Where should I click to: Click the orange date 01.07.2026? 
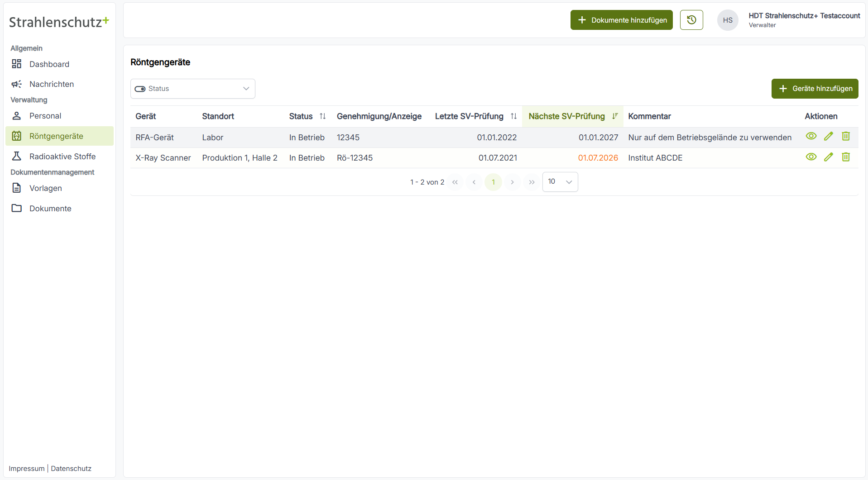pos(598,158)
